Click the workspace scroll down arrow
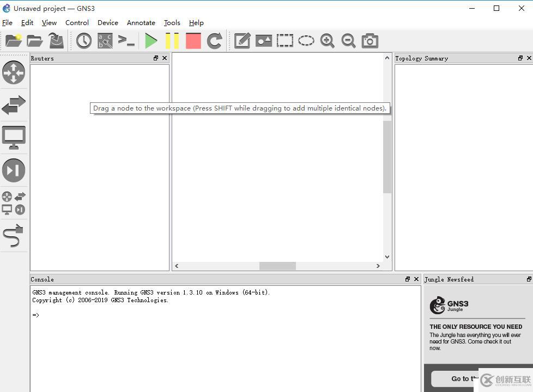This screenshot has height=392, width=533. (387, 257)
